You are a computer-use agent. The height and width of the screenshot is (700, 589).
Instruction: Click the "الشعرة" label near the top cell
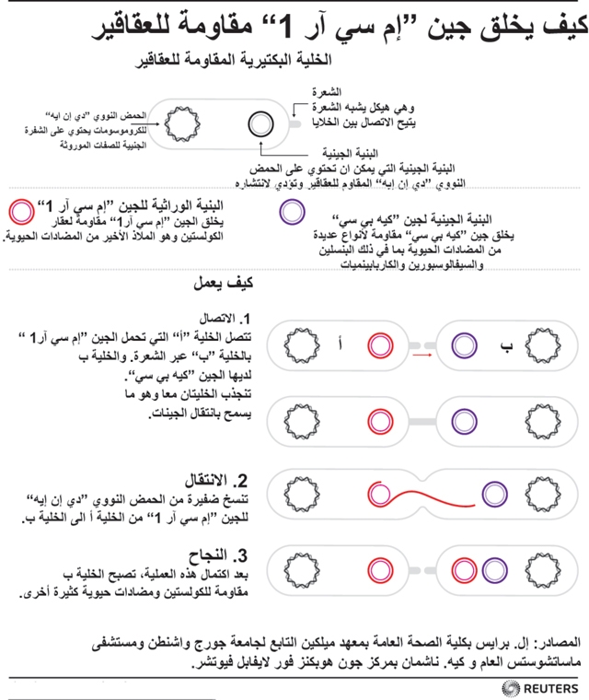pyautogui.click(x=326, y=93)
